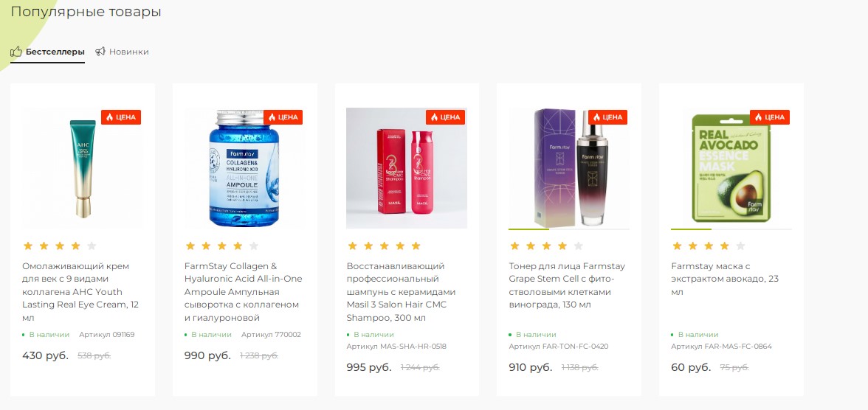Click the megaphone Novinki icon
The width and height of the screenshot is (868, 410).
pyautogui.click(x=100, y=52)
